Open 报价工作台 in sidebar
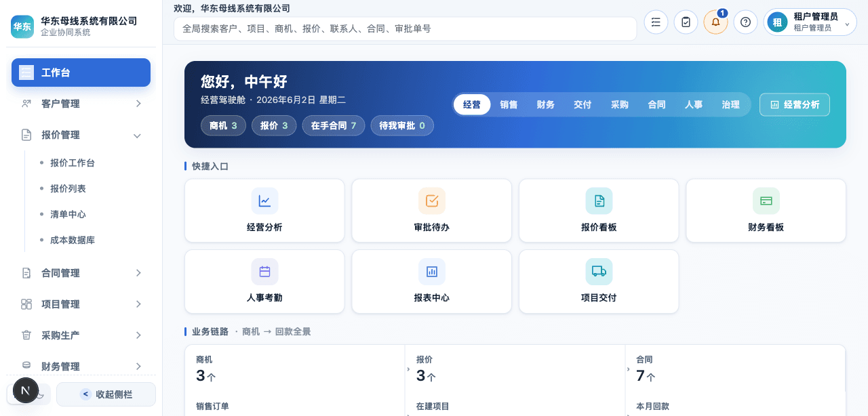Screen dimensions: 868x416 tap(73, 163)
